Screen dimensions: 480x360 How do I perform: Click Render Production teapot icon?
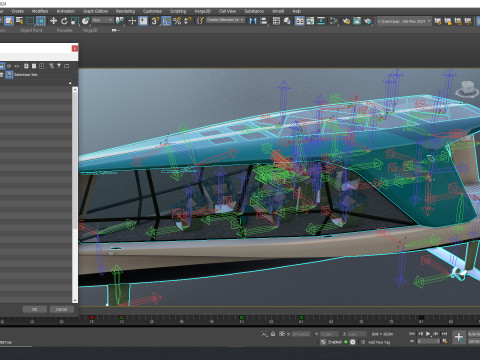tap(368, 21)
